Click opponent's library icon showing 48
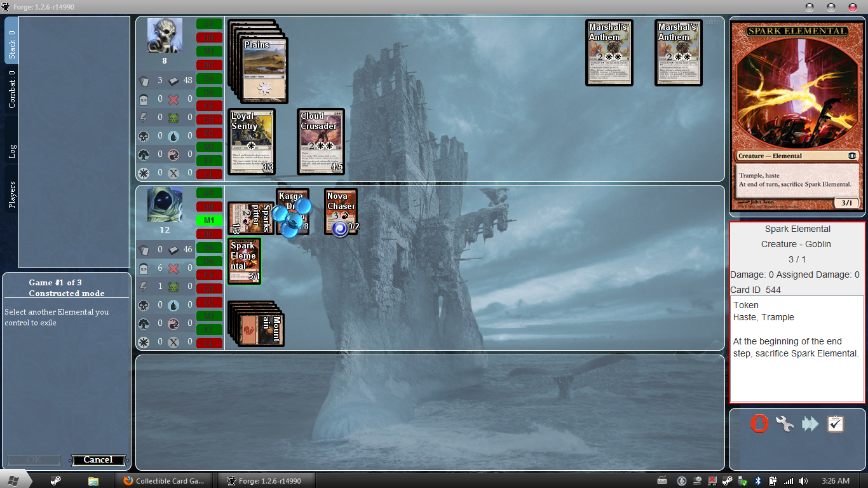868x488 pixels. (173, 81)
